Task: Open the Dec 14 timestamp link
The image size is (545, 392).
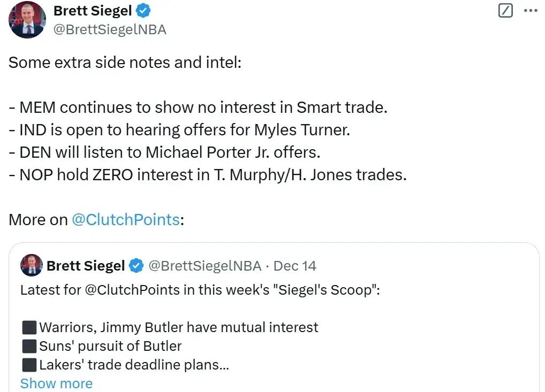Action: (x=295, y=266)
